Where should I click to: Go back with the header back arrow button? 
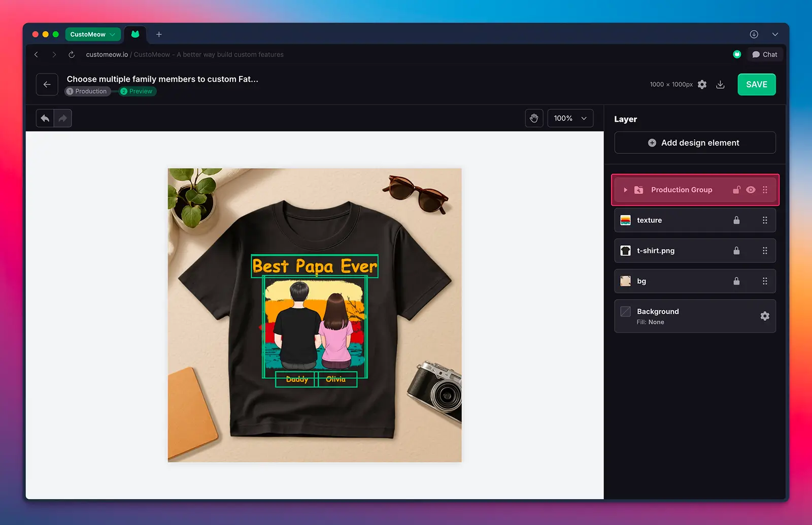[x=47, y=84]
